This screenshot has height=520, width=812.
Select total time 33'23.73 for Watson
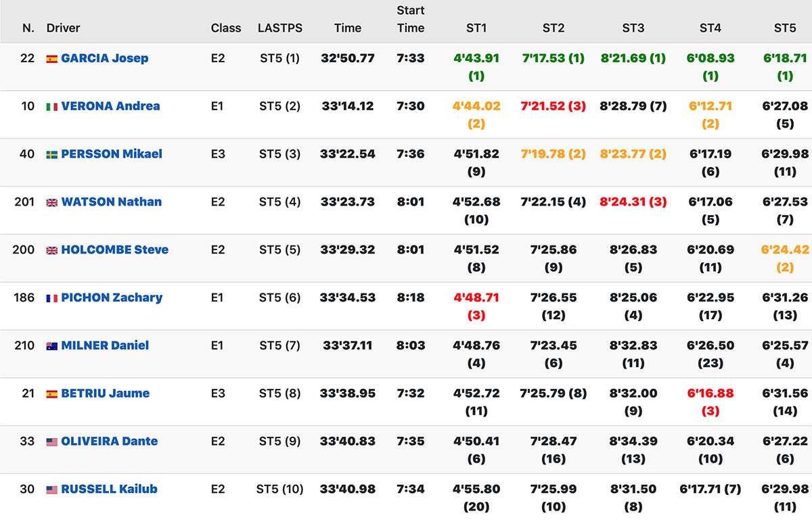pos(348,202)
